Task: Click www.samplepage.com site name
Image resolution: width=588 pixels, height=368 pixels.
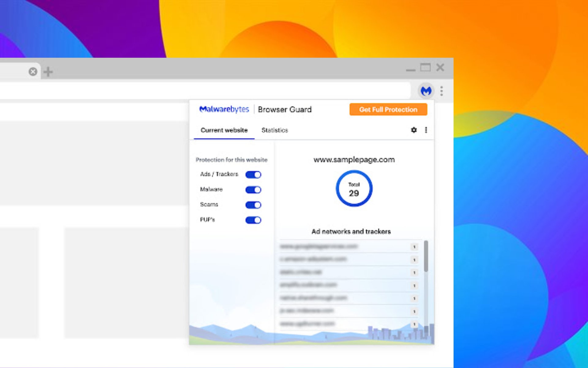Action: pos(354,160)
